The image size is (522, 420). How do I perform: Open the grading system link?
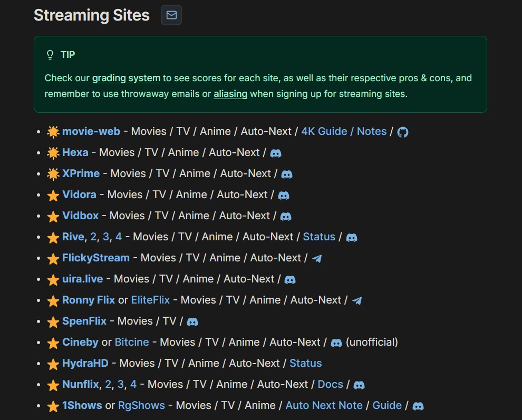(126, 78)
